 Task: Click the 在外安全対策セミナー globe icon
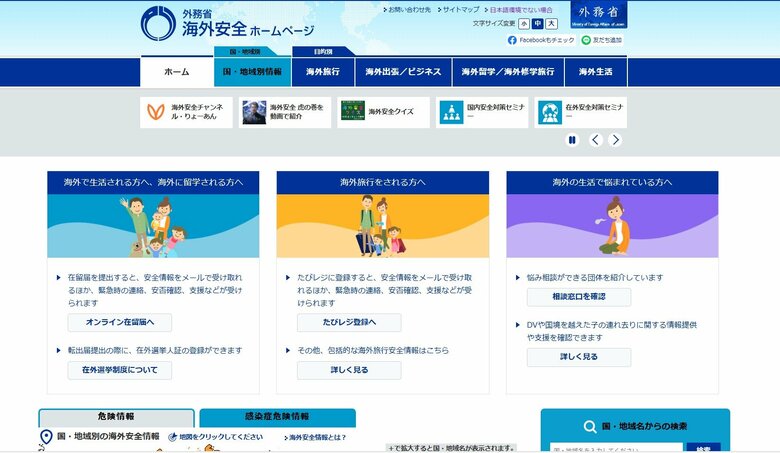click(550, 112)
